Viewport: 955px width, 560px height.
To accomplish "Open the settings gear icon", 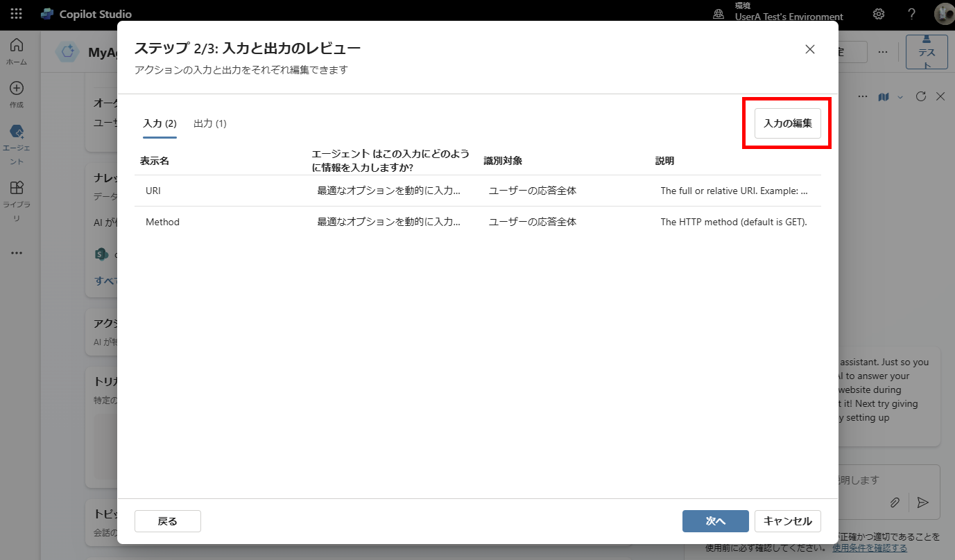I will (x=878, y=13).
